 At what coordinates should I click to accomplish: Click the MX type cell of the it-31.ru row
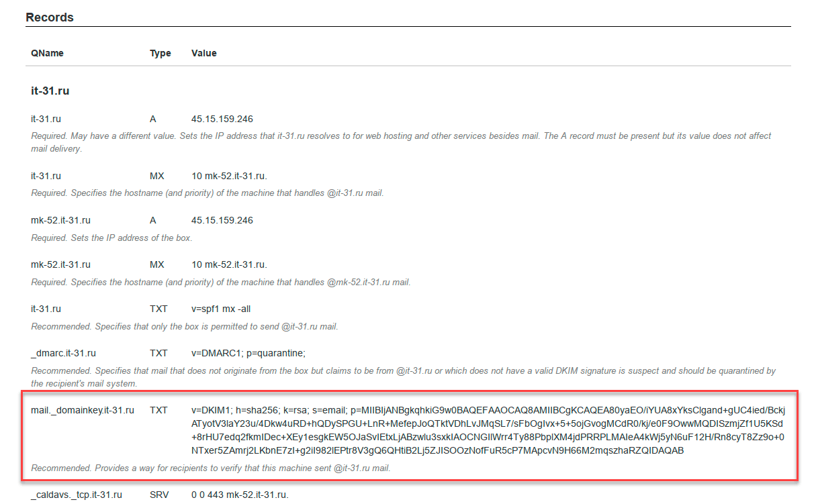point(157,176)
